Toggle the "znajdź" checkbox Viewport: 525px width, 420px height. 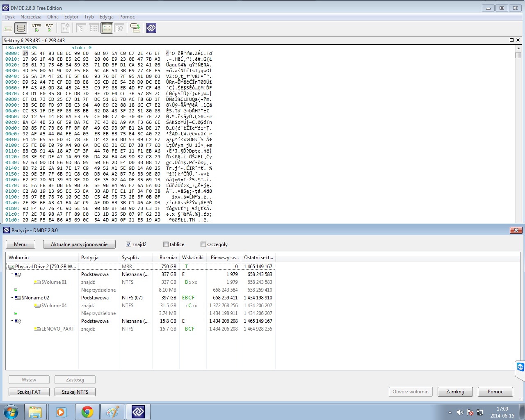(x=129, y=244)
